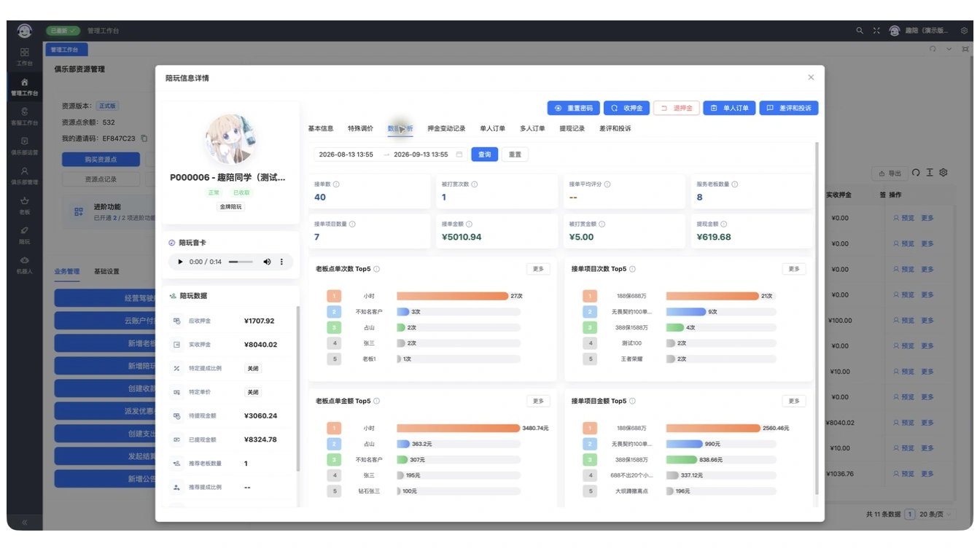Click the blue 差评和投诉 action button

(789, 108)
